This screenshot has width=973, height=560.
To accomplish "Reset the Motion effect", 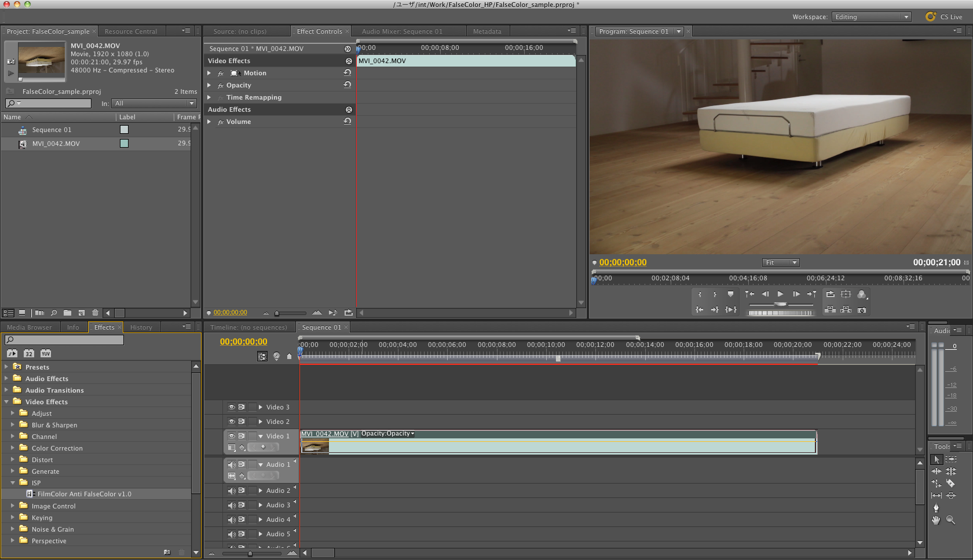I will [x=348, y=73].
